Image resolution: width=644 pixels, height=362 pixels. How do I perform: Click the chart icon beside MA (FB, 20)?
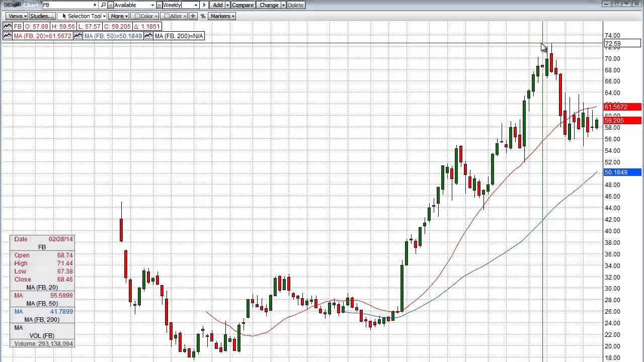8,36
